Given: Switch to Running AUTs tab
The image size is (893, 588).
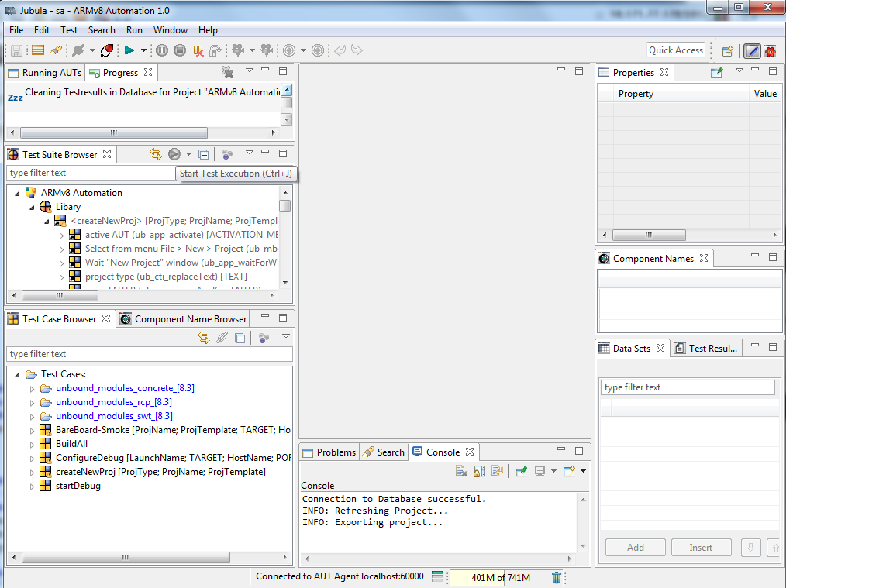Looking at the screenshot, I should coord(45,72).
